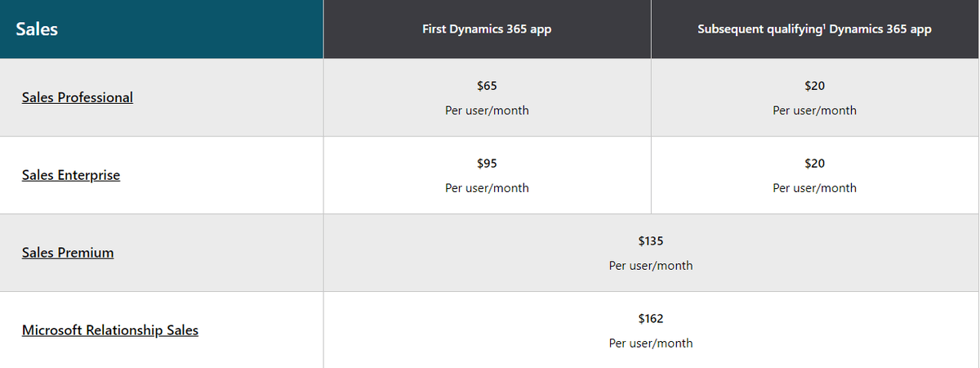980x368 pixels.
Task: Click Per user/month under $162
Action: click(x=651, y=343)
